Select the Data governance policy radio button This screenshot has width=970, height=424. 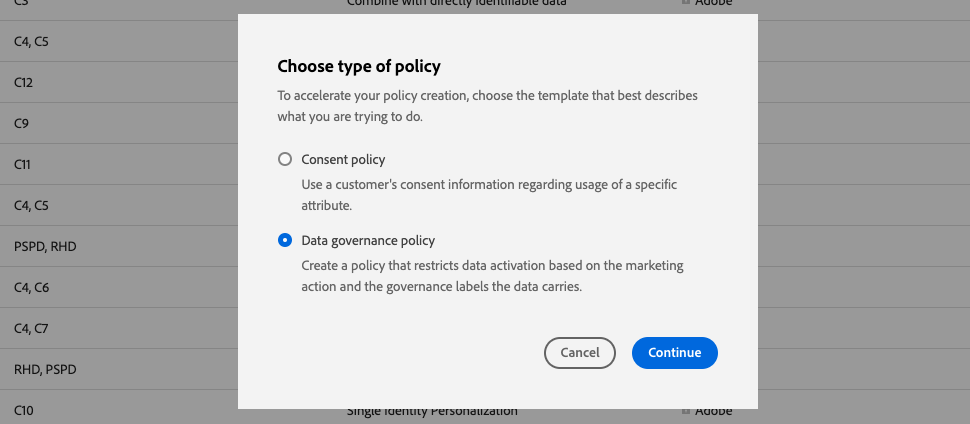pyautogui.click(x=285, y=240)
